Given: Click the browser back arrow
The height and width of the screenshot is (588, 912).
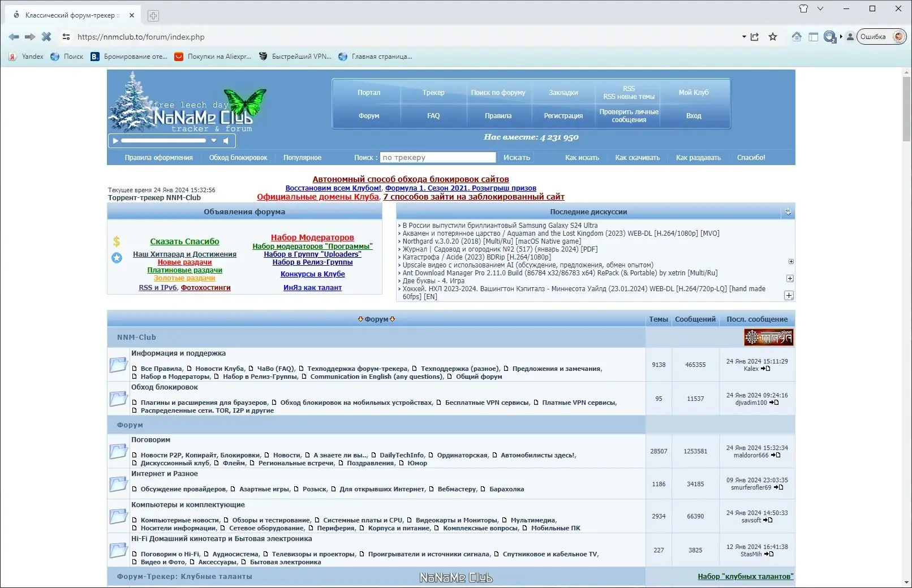Looking at the screenshot, I should coord(14,37).
